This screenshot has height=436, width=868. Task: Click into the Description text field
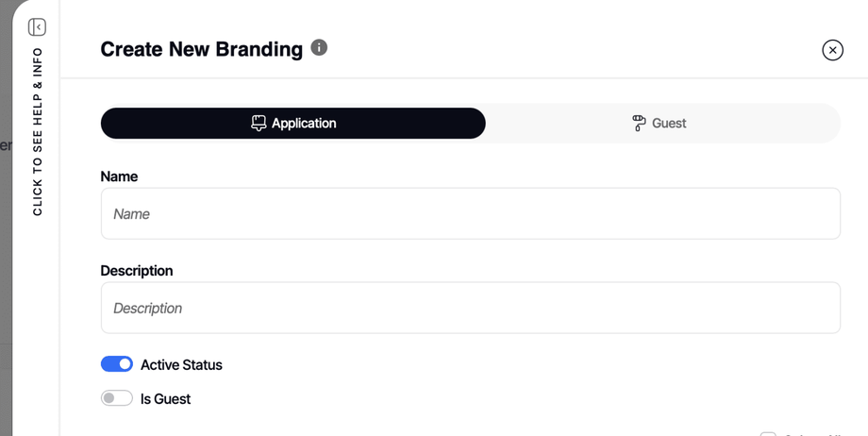pos(470,308)
